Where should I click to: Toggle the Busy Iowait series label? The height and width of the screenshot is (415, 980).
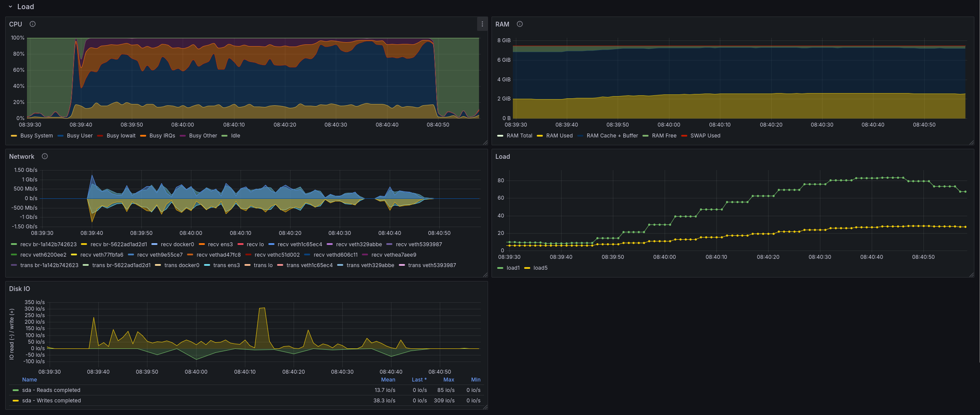coord(121,136)
